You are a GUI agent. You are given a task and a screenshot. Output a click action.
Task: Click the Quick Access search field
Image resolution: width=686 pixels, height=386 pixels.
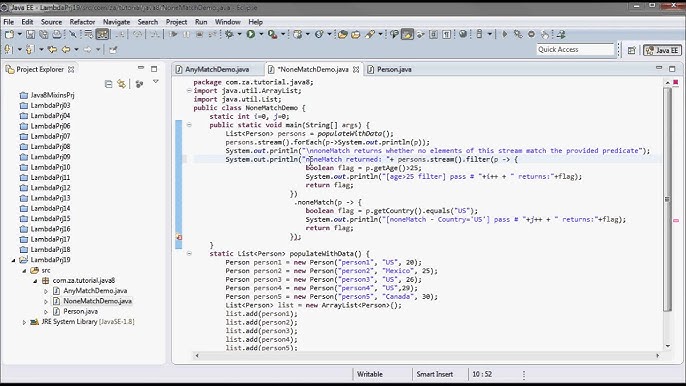click(x=575, y=49)
